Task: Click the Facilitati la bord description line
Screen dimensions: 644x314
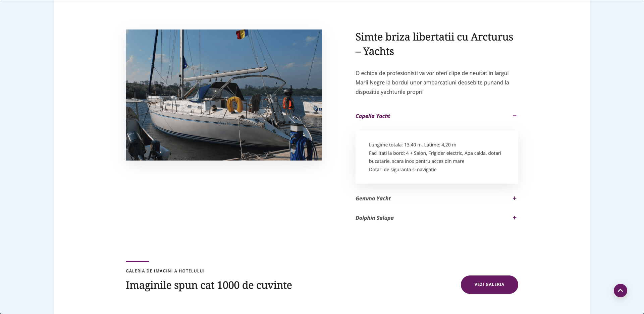Action: [435, 157]
